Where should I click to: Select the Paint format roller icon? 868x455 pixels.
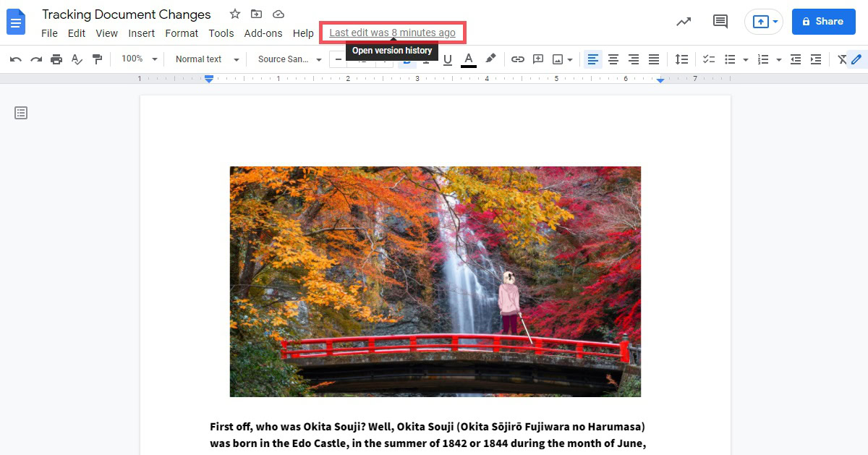(97, 59)
